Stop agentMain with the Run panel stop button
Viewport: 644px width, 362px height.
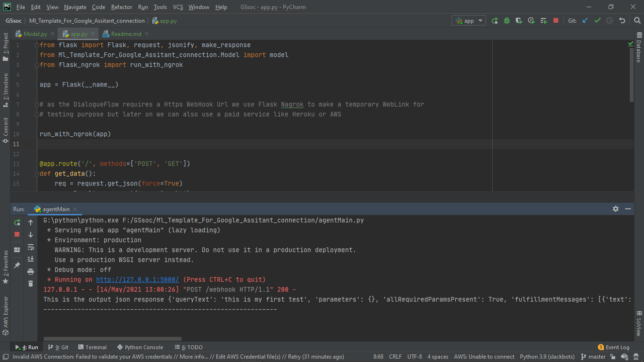point(17,234)
